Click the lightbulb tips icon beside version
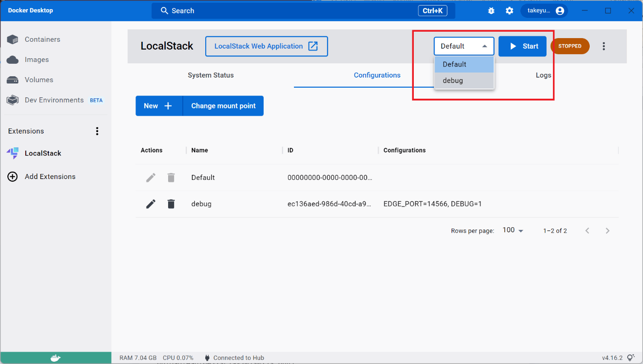The height and width of the screenshot is (364, 643). [x=631, y=358]
